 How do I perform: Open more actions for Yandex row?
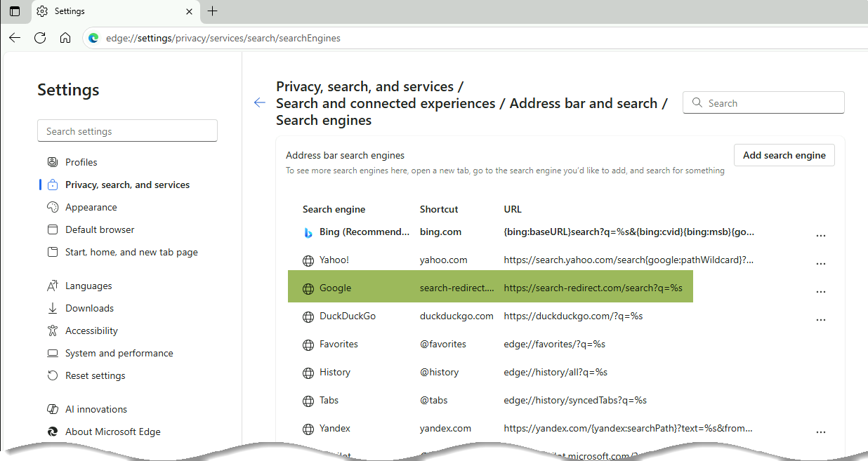821,432
